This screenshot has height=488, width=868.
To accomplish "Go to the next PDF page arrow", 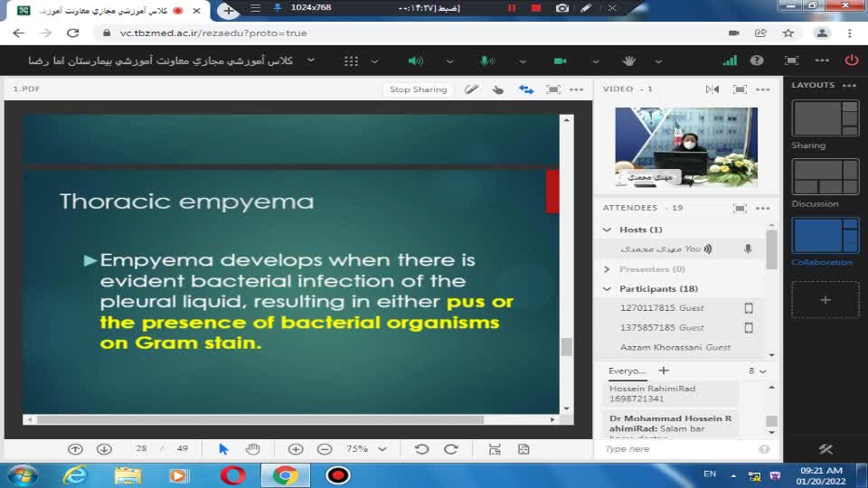I will pos(104,449).
